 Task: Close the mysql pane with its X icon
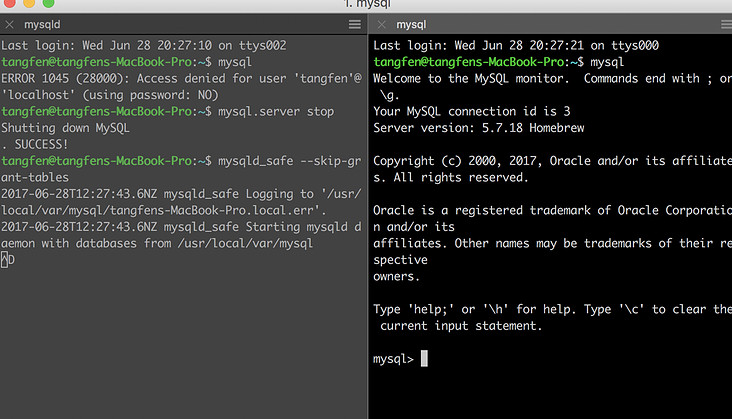pos(381,24)
